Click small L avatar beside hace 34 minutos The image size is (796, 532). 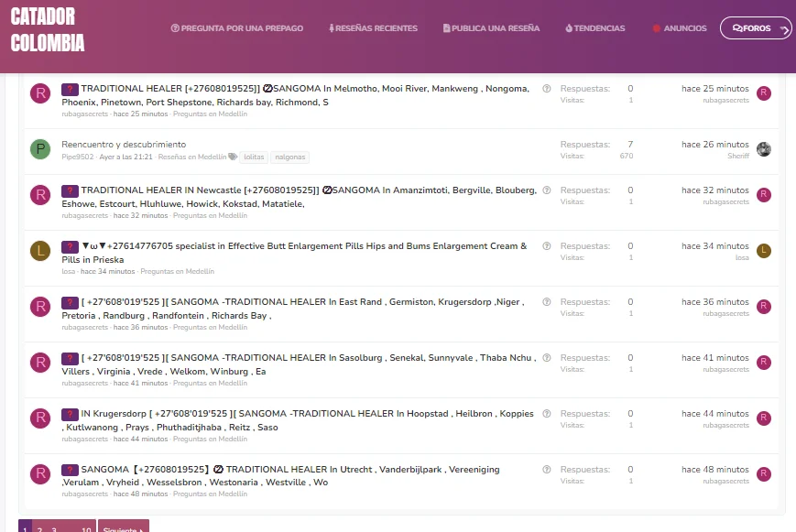(x=764, y=251)
